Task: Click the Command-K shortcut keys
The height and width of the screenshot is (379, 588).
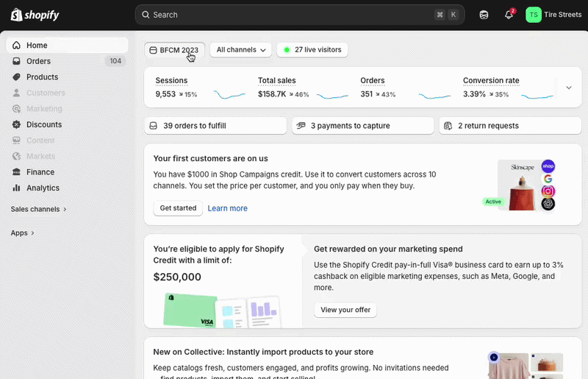Action: tap(447, 15)
